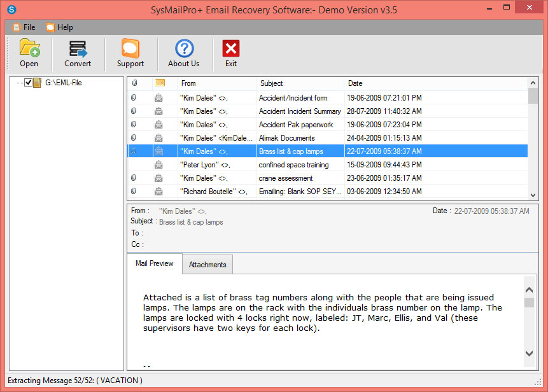Sort by the envelope icon column header

tap(160, 83)
